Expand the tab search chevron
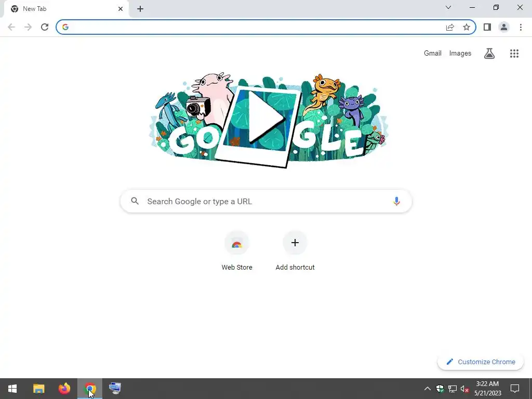The height and width of the screenshot is (399, 532). (x=448, y=7)
